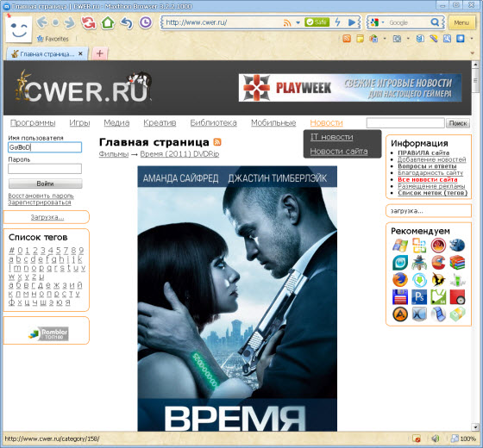Click the site search input field

(405, 122)
